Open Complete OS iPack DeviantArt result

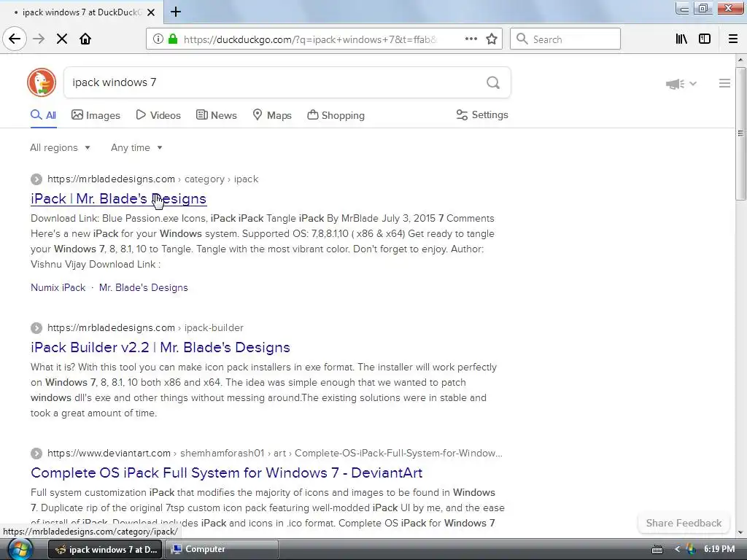pyautogui.click(x=226, y=472)
